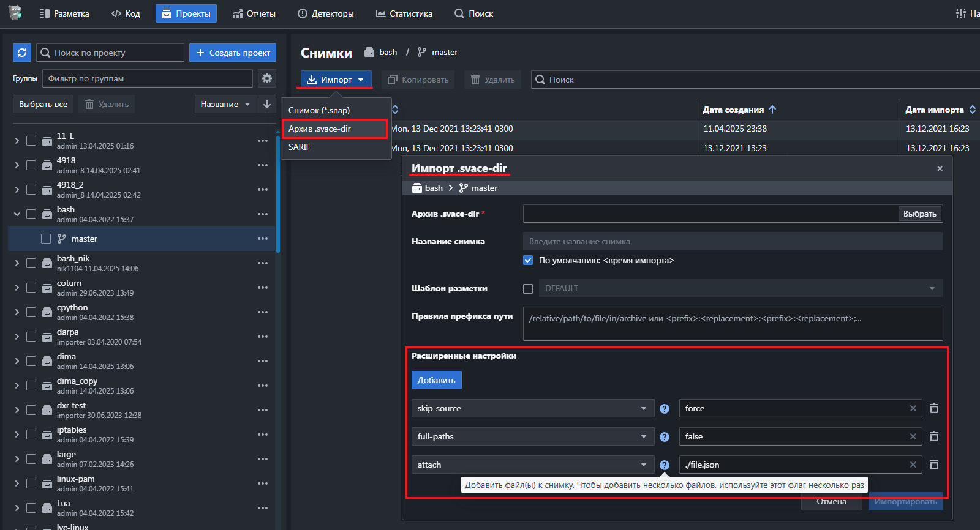This screenshot has width=980, height=530.
Task: Open the more options menu for 11_L
Action: tap(263, 141)
